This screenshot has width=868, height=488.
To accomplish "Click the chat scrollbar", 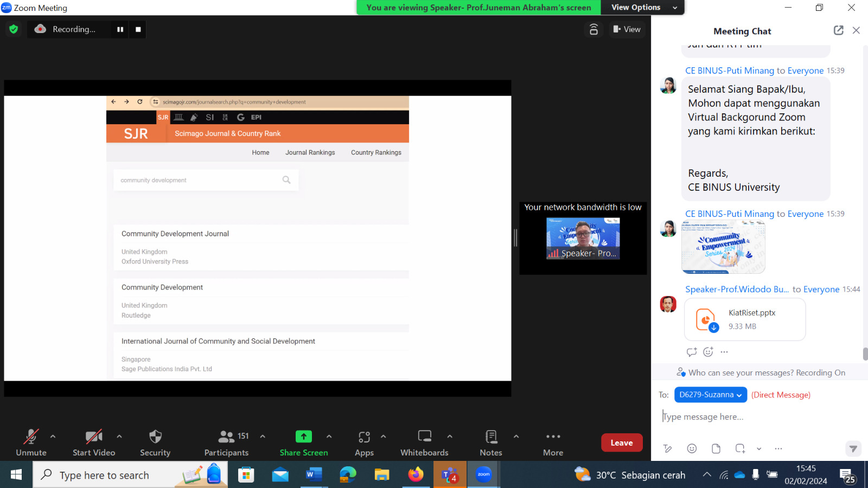I will click(865, 354).
